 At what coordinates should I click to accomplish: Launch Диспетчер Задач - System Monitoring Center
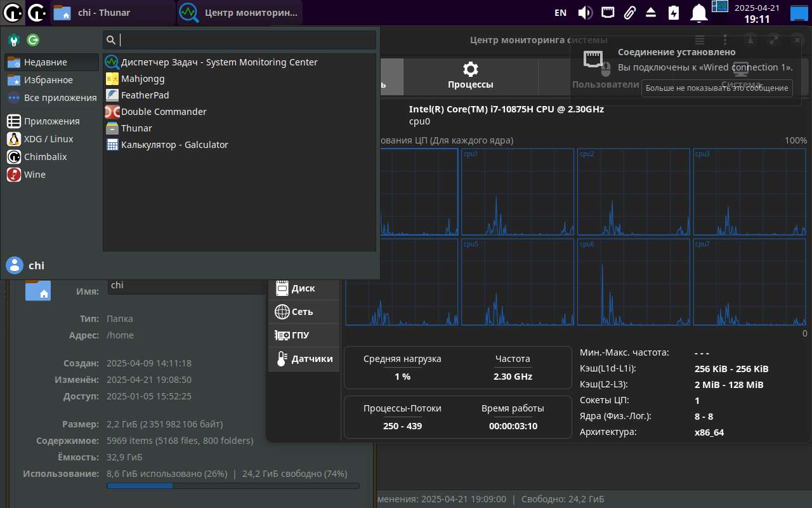click(239, 62)
